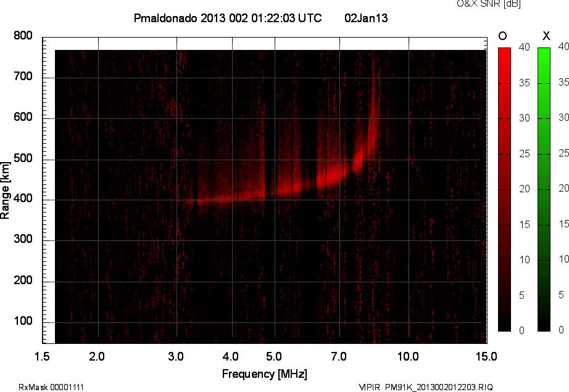Click the 'RxMask 00001111' text
This screenshot has height=392, width=569.
point(51,387)
